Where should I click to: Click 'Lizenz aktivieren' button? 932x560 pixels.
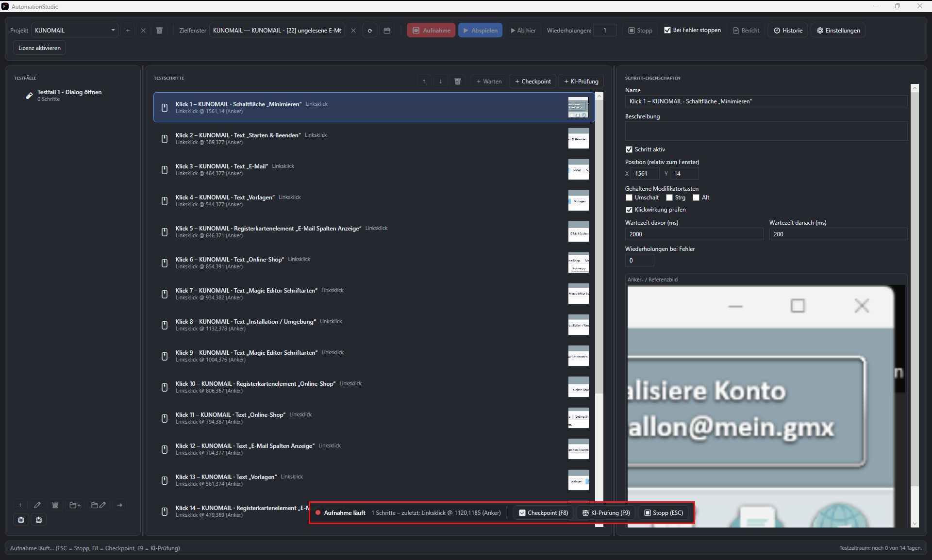point(39,48)
